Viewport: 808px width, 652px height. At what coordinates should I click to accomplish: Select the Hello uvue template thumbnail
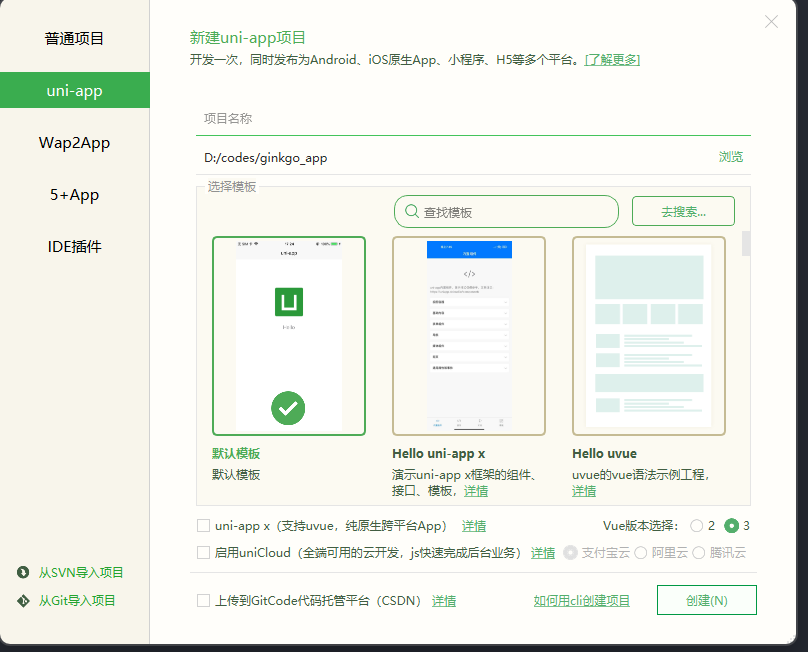click(649, 336)
